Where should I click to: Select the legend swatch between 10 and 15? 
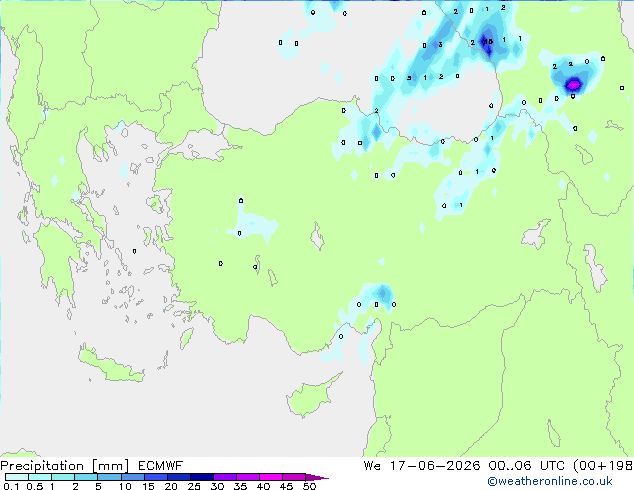[133, 477]
